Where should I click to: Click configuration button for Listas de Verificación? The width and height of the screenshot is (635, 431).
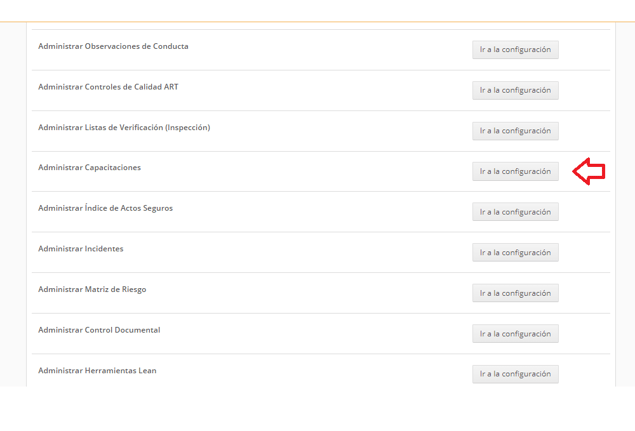(x=515, y=131)
